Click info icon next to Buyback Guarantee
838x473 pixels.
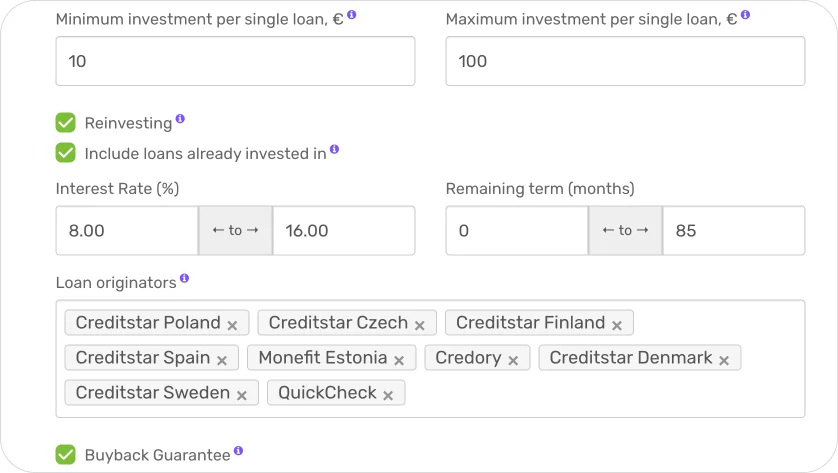tap(238, 451)
